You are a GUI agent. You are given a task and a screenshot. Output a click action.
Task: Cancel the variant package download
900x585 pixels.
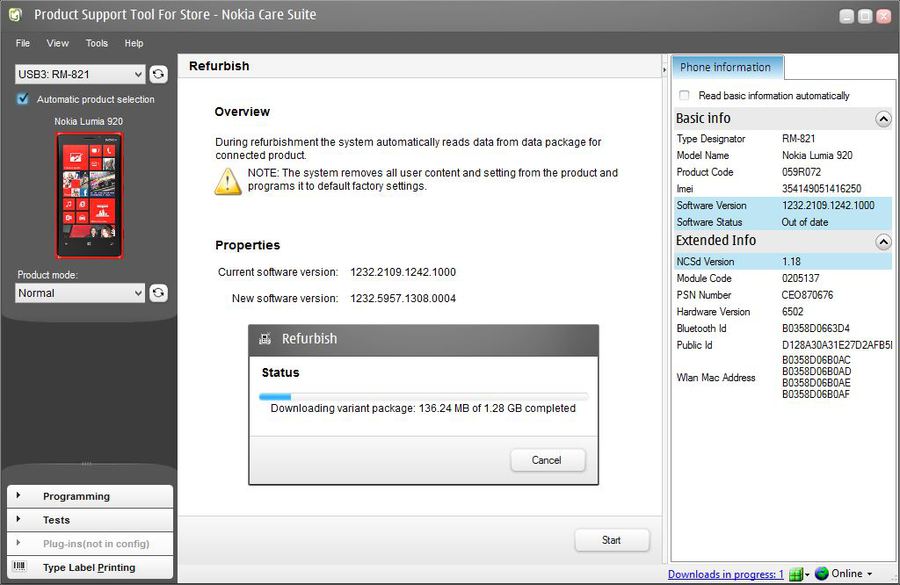(547, 460)
